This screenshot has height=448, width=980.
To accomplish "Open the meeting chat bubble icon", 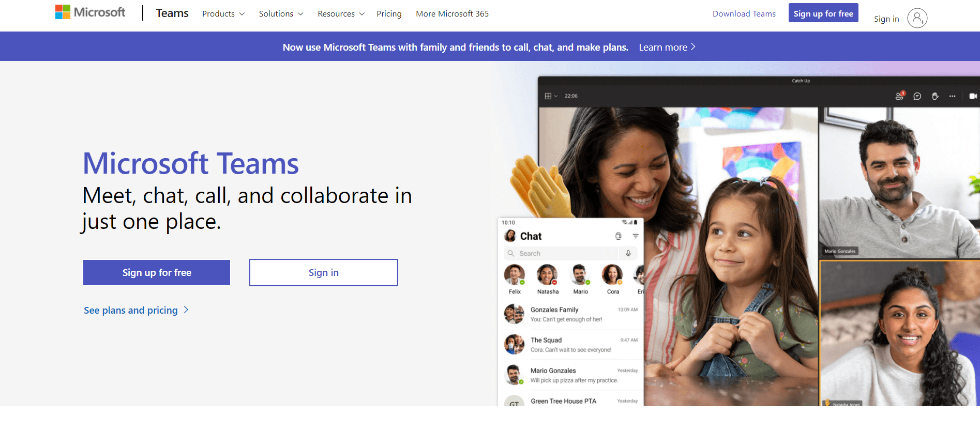I will pyautogui.click(x=917, y=96).
